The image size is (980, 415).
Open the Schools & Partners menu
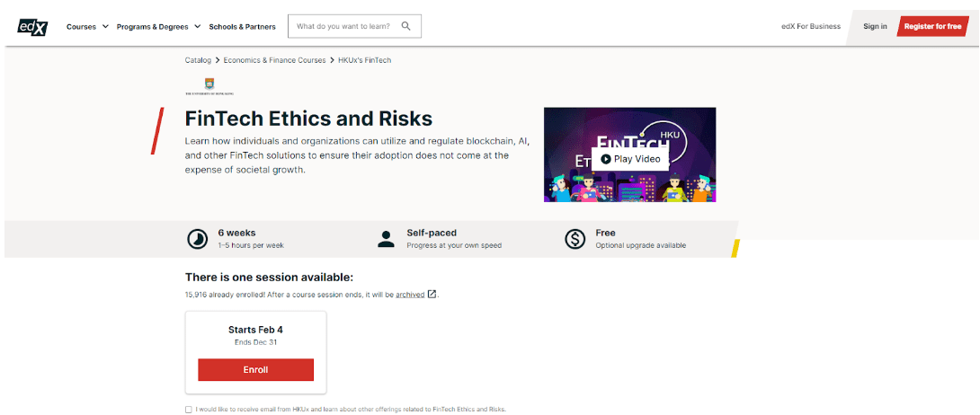point(242,27)
